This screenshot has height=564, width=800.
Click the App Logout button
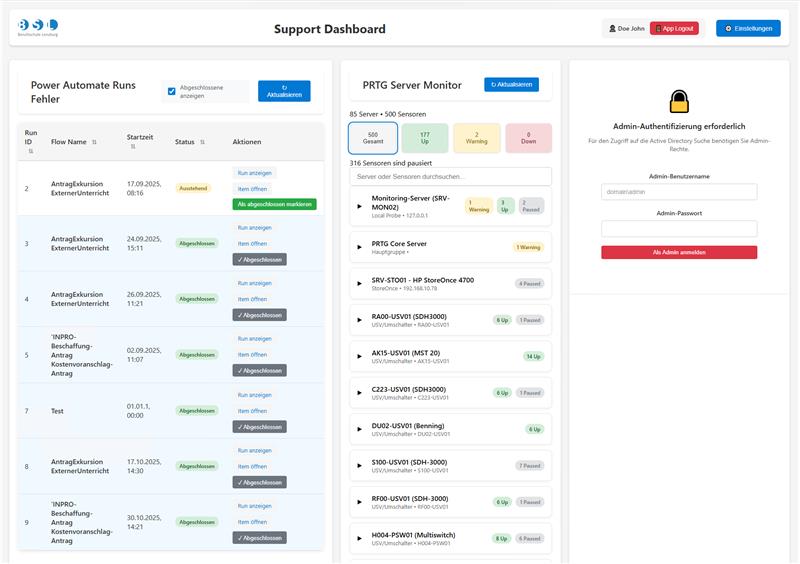coord(674,29)
